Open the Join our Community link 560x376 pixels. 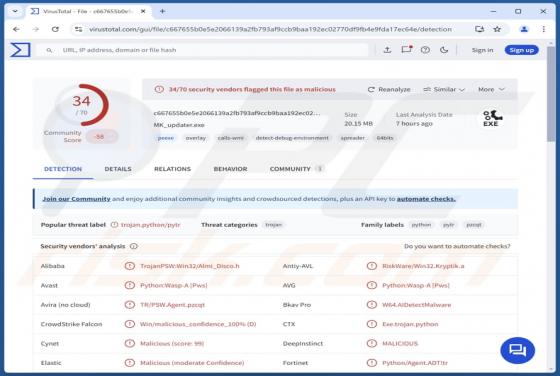76,199
